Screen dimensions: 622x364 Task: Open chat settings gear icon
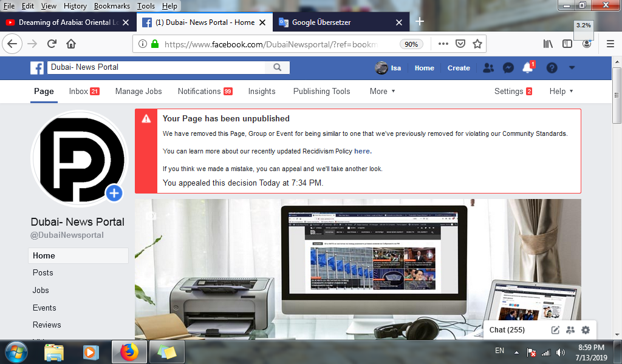[x=586, y=330]
